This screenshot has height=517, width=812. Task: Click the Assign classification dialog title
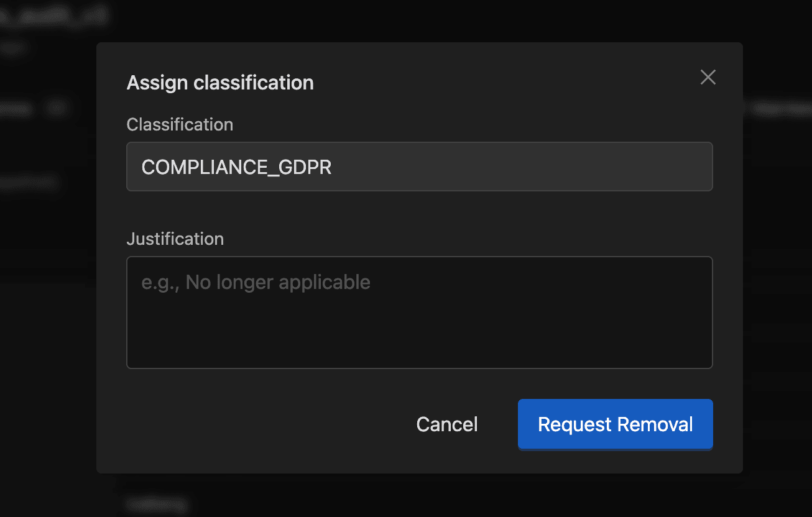[x=220, y=83]
